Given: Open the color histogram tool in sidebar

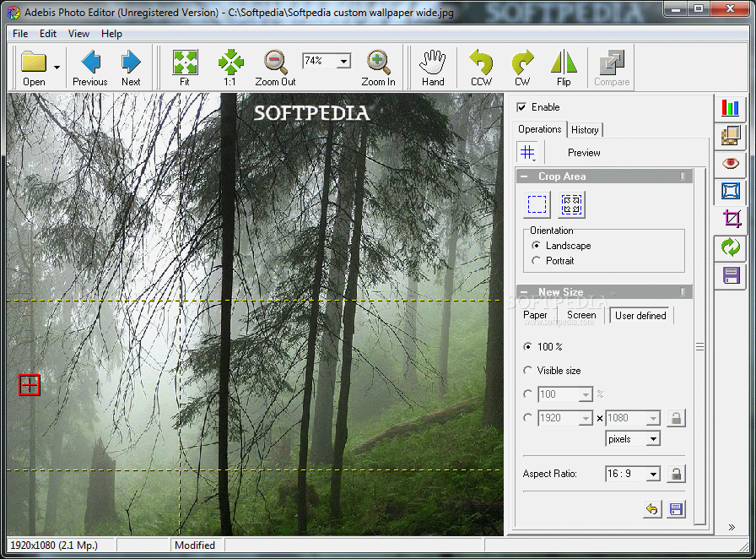Looking at the screenshot, I should pos(730,107).
